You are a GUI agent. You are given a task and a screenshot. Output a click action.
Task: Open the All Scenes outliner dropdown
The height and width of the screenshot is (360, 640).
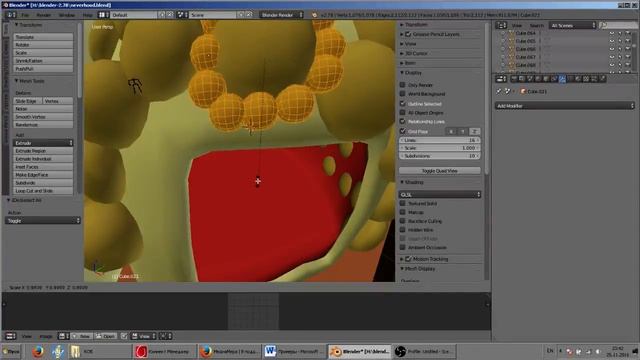pos(572,25)
